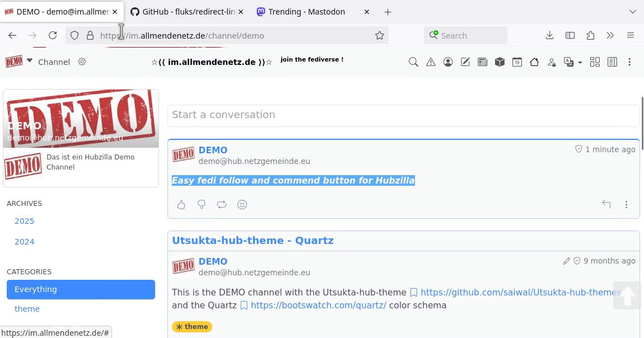Dislike the Easy fedi follow post
The image size is (644, 338).
(x=202, y=205)
